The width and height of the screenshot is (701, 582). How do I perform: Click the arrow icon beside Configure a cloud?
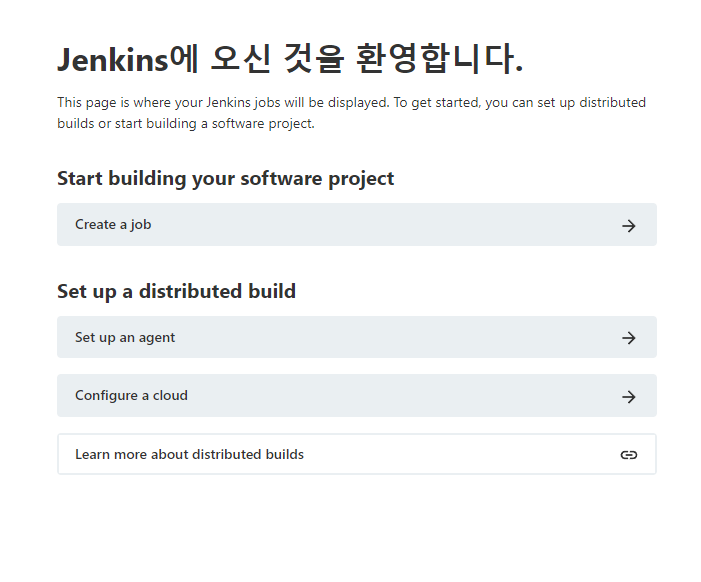(629, 396)
